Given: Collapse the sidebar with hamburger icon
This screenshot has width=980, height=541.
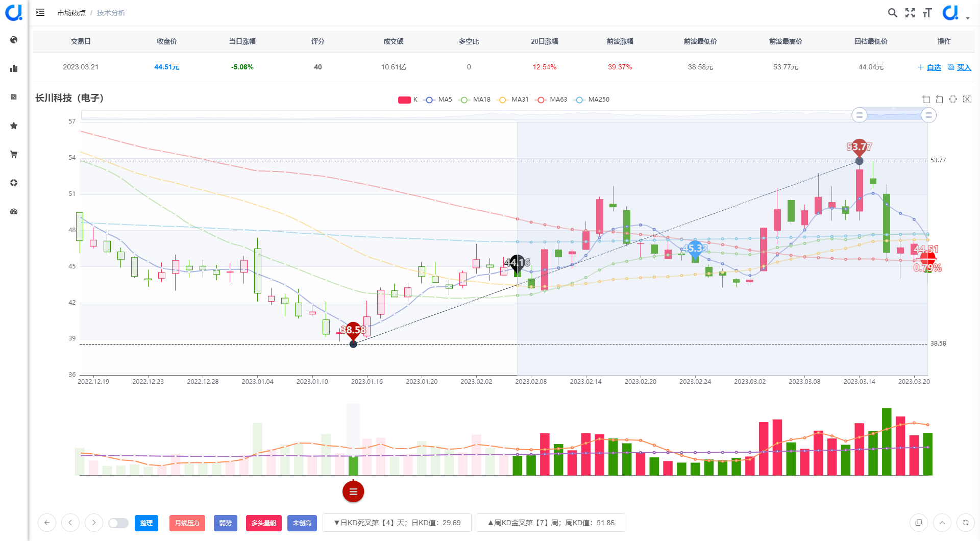Looking at the screenshot, I should tap(40, 12).
